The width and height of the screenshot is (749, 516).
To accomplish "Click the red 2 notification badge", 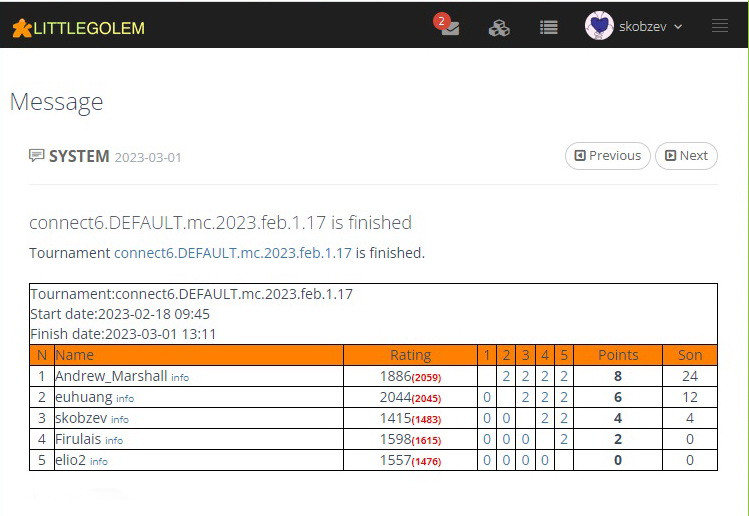I will tap(441, 20).
